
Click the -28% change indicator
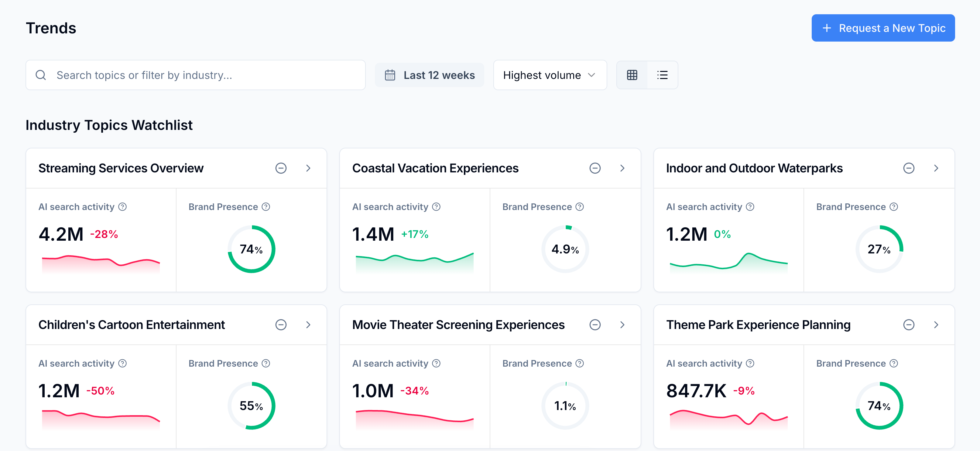coord(104,234)
